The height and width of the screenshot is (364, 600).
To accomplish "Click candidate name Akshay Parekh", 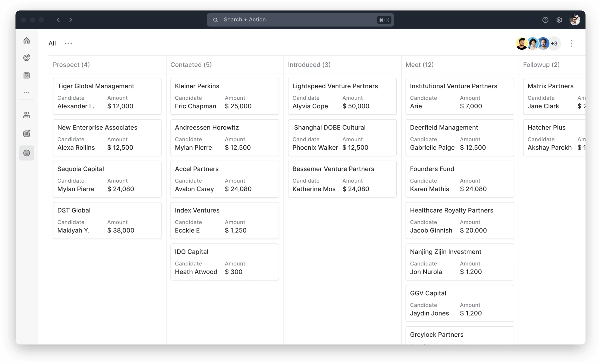I will pos(549,148).
